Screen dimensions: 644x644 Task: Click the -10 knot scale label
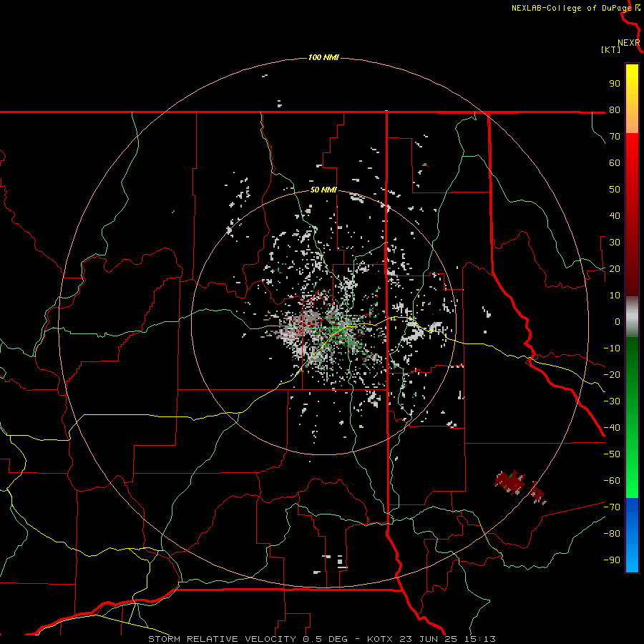[612, 348]
